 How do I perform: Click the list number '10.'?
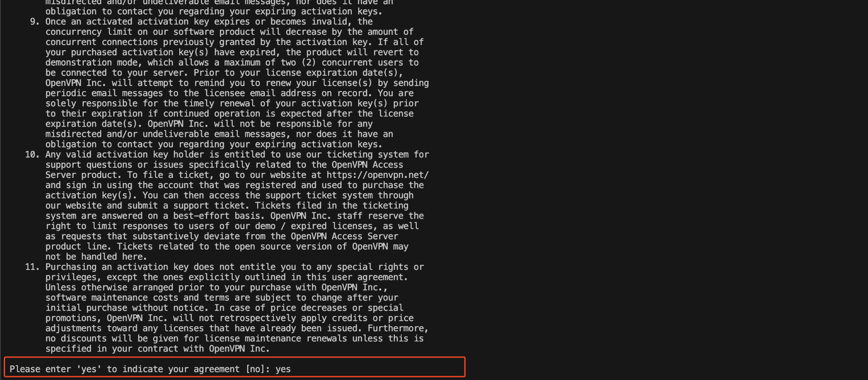pyautogui.click(x=32, y=155)
